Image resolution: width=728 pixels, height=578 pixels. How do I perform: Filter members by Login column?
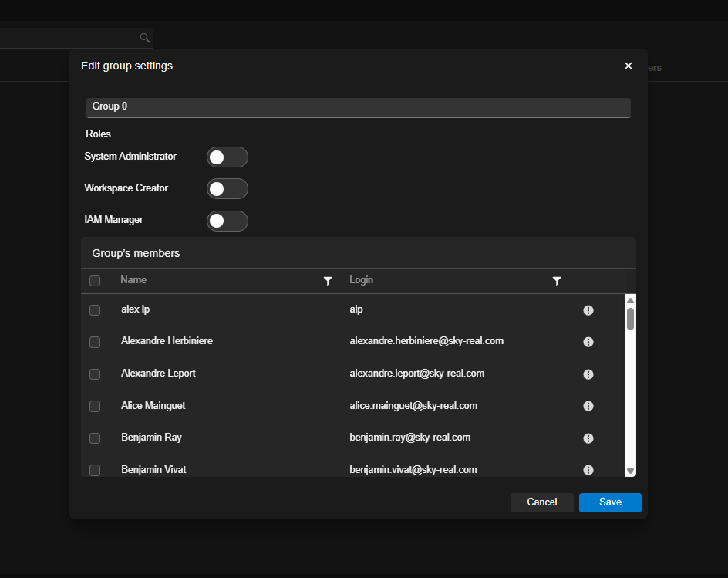(x=557, y=281)
